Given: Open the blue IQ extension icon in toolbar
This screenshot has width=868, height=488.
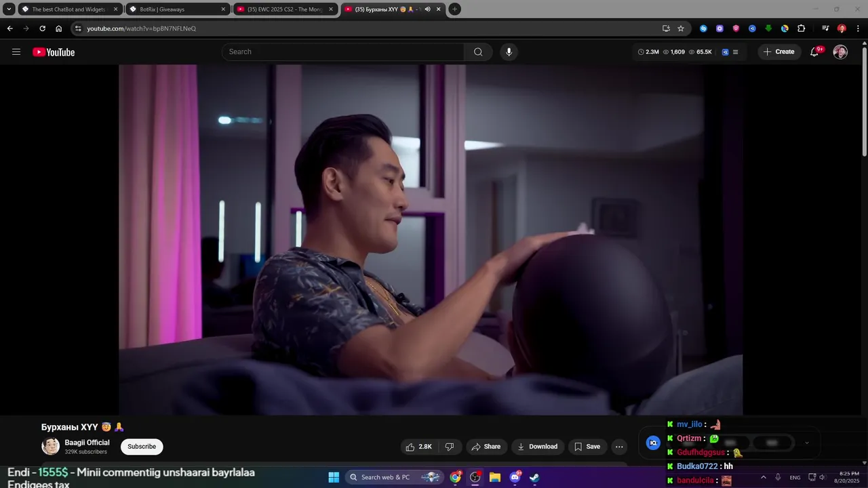Looking at the screenshot, I should [x=752, y=28].
